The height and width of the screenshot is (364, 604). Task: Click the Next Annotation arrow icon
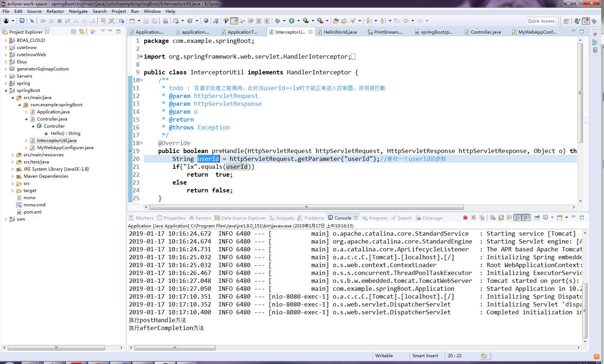coord(369,21)
